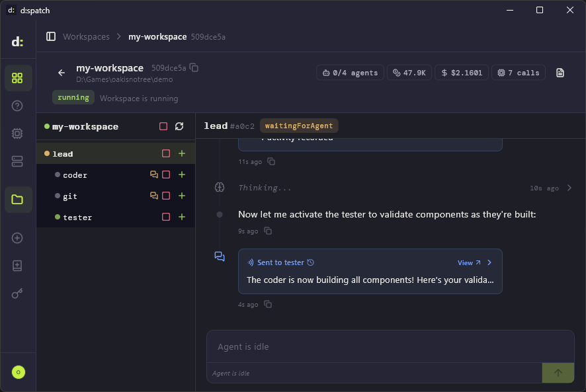Expand the Thinking... entry chevron
The height and width of the screenshot is (392, 586).
pyautogui.click(x=569, y=188)
